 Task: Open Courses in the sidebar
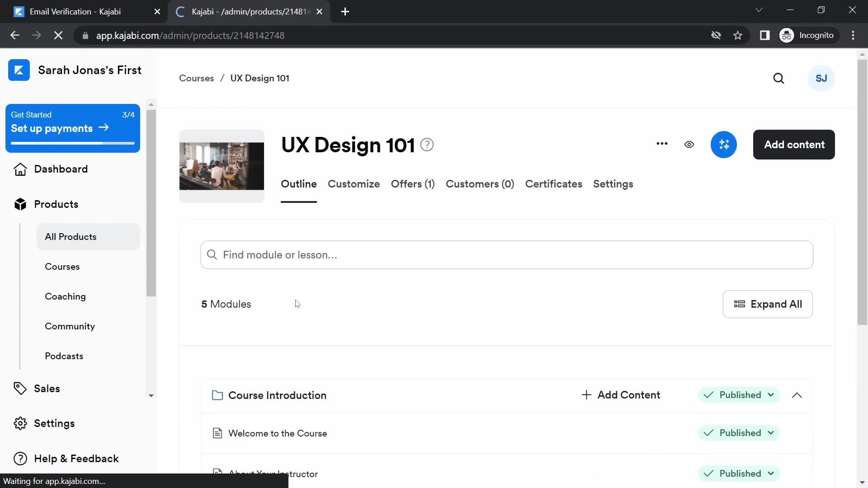click(x=62, y=267)
